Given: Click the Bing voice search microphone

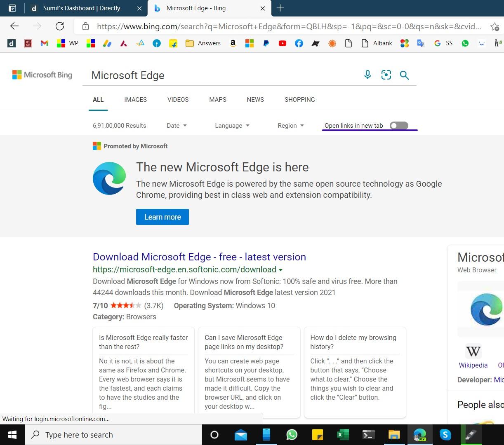Looking at the screenshot, I should point(367,75).
